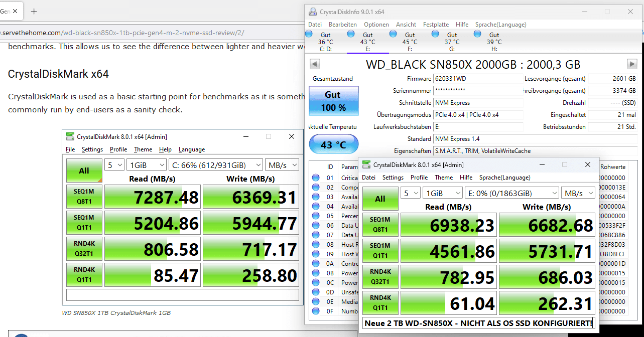Click the 3374 GB total writes value
Viewport: 644px width, 337px height.
click(612, 91)
